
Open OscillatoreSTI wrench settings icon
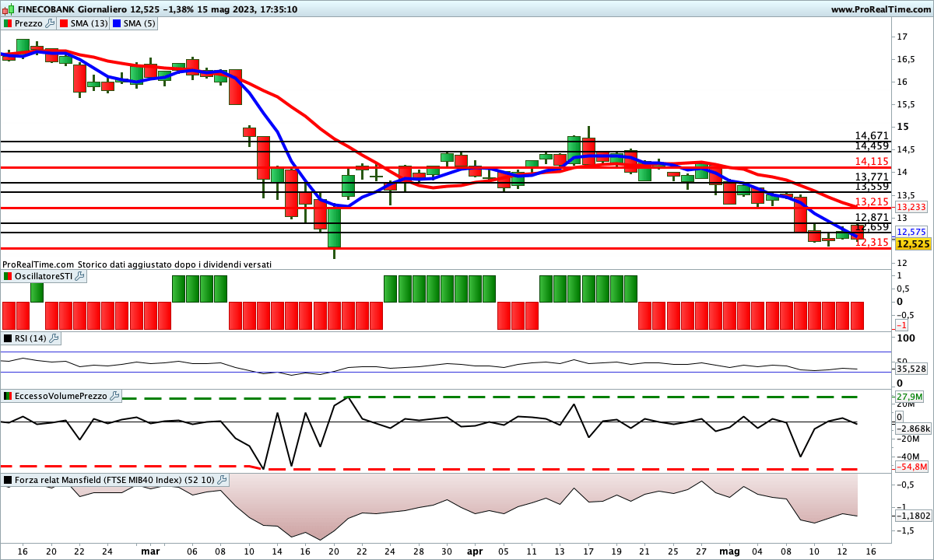(x=80, y=276)
